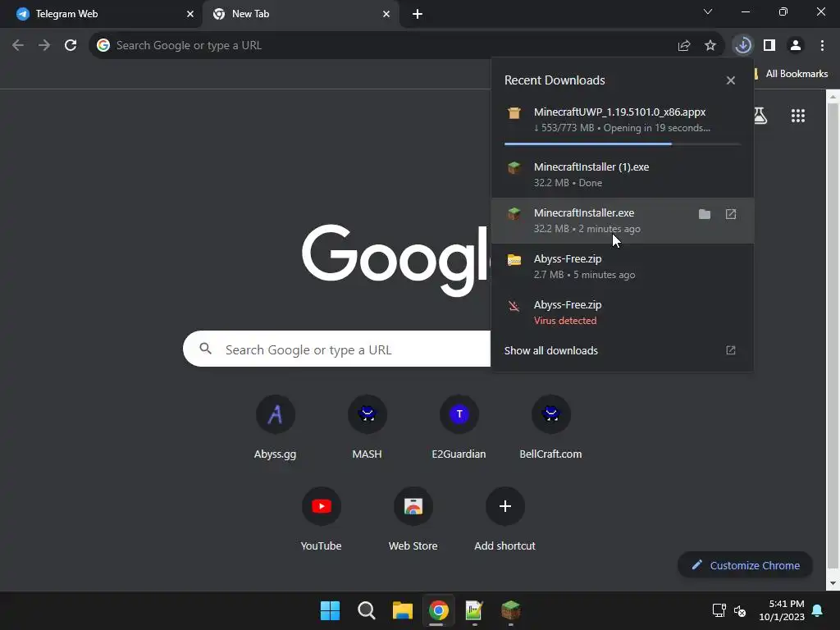Viewport: 840px width, 630px height.
Task: Click the Chrome taskbar icon
Action: [438, 610]
